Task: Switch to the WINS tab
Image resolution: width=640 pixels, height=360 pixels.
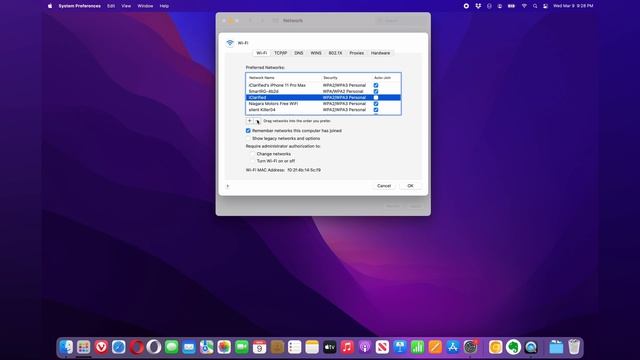Action: coord(316,53)
